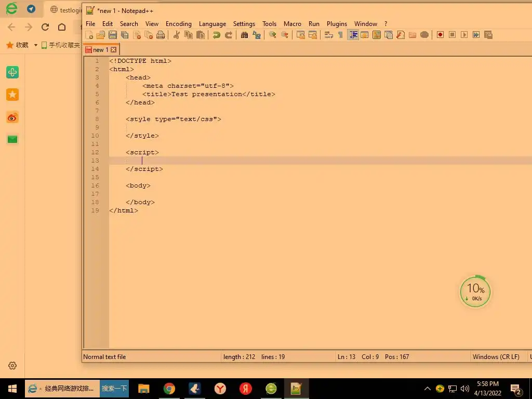
Task: Click the '<title>Test presentation</title>' line
Action: point(209,95)
